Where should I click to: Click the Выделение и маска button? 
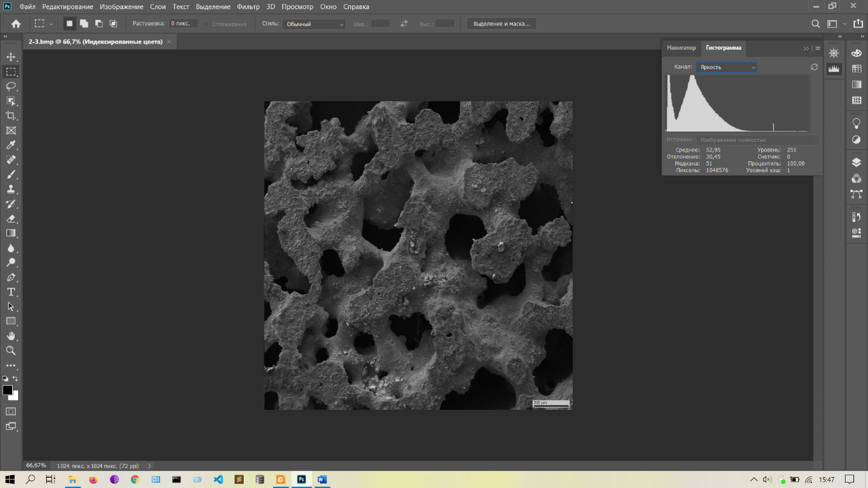pyautogui.click(x=501, y=24)
